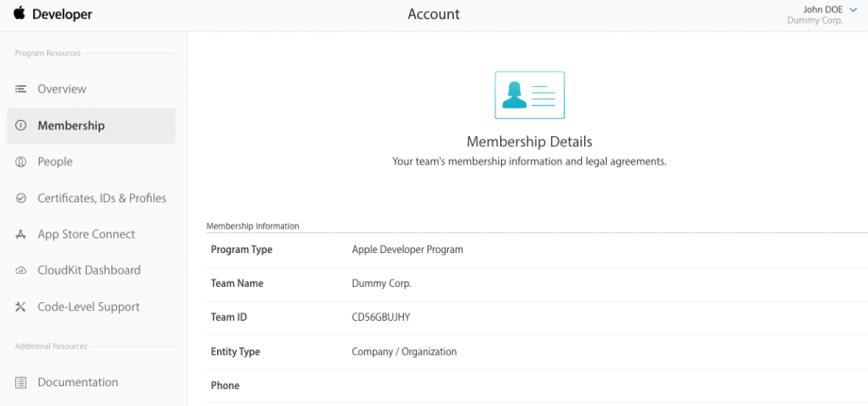Open CloudKit Dashboard
Viewport: 868px width, 406px height.
tap(89, 270)
